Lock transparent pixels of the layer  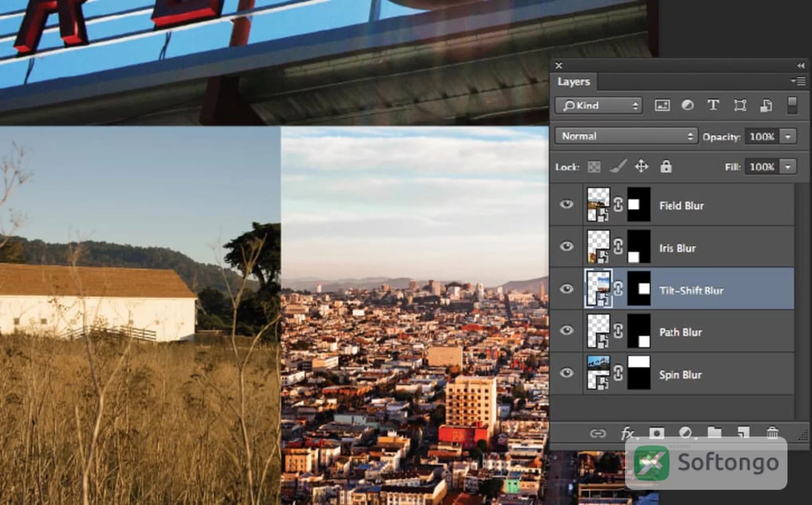(x=594, y=167)
